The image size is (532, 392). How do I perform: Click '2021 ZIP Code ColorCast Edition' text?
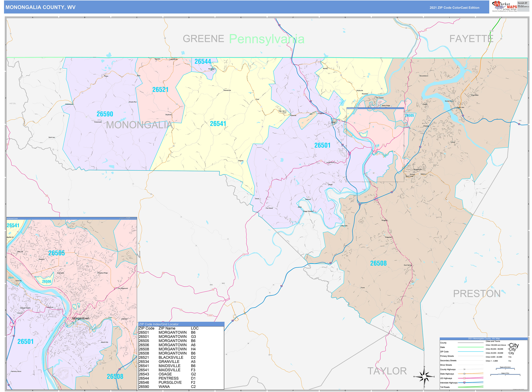pos(454,8)
